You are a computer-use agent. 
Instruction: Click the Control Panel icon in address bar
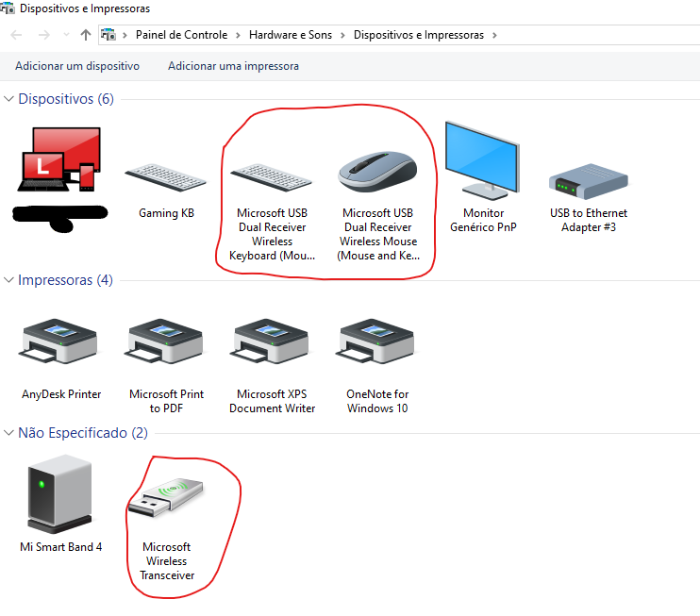point(108,34)
